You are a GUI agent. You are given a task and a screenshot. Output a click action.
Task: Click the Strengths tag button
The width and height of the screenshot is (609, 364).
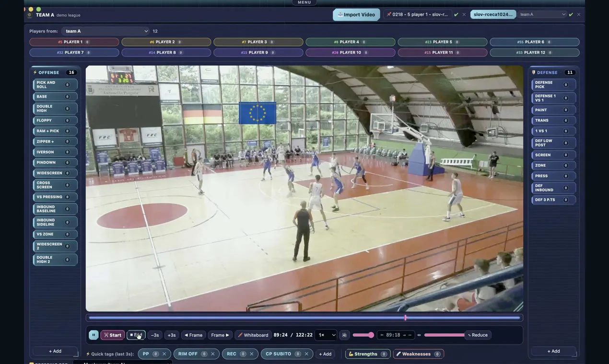coord(367,354)
